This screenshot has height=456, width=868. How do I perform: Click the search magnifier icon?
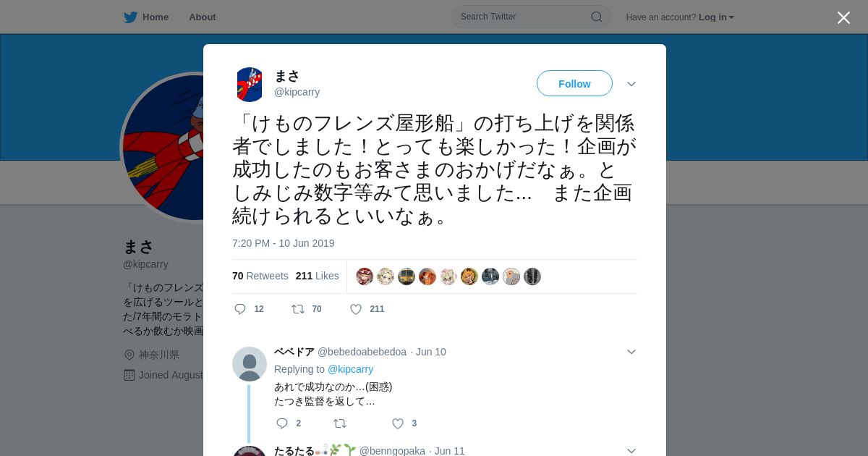click(597, 17)
